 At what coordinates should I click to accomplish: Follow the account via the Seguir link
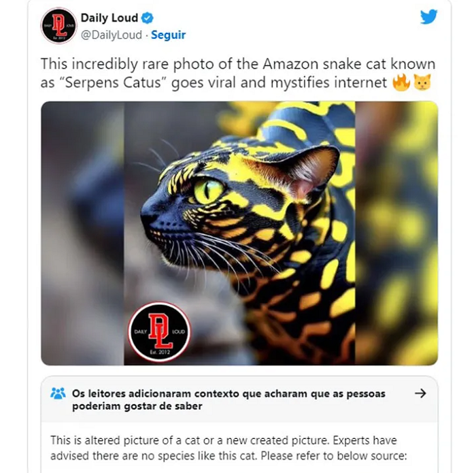168,35
